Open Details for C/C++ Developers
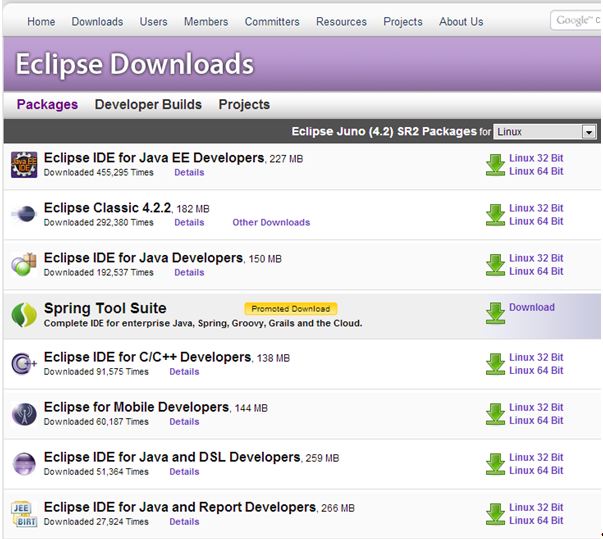 point(184,372)
